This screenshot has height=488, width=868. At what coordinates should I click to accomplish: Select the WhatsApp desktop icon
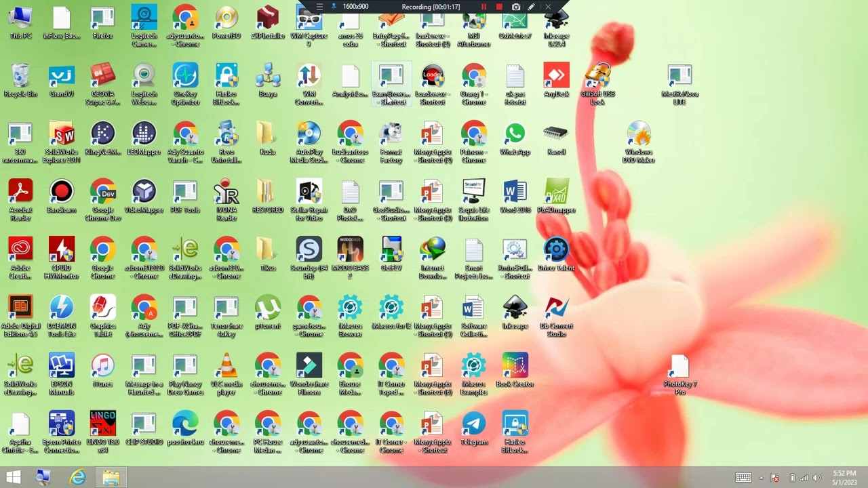tap(515, 139)
